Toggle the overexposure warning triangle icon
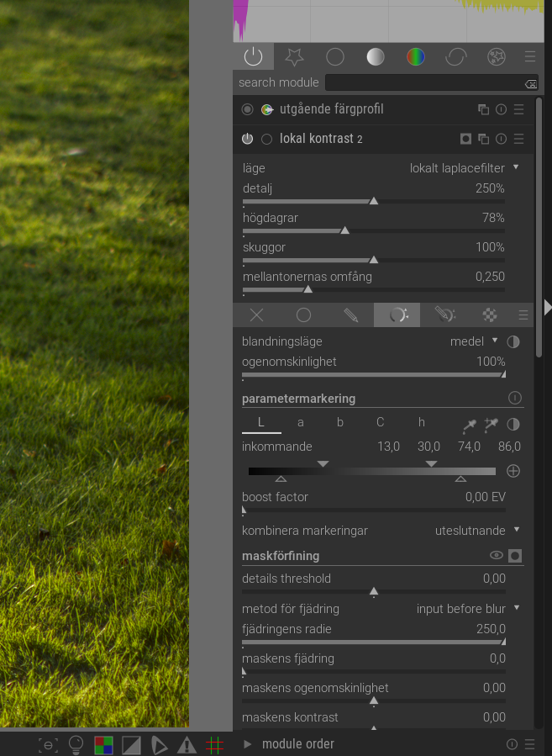Screen dimensions: 552x756 click(x=187, y=745)
